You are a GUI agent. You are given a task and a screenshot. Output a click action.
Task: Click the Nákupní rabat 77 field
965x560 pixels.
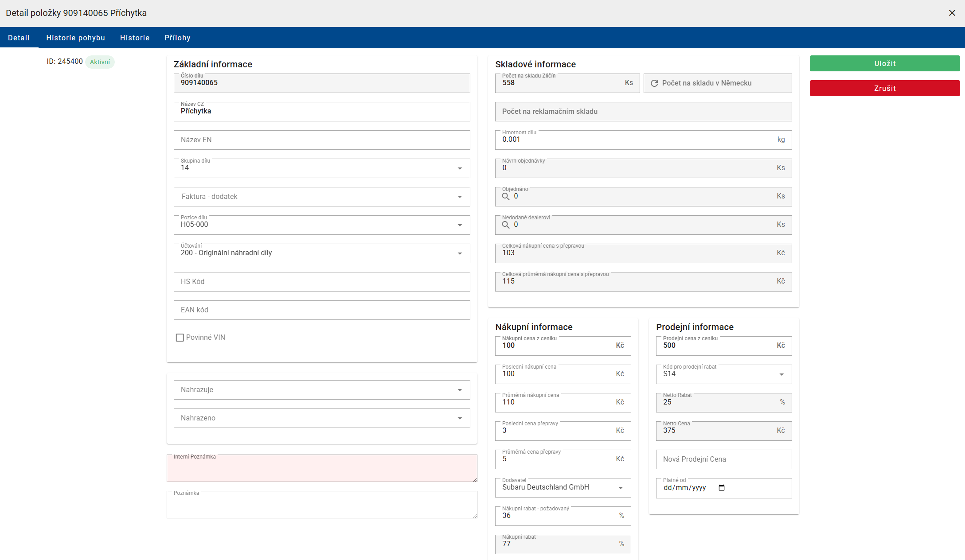563,544
